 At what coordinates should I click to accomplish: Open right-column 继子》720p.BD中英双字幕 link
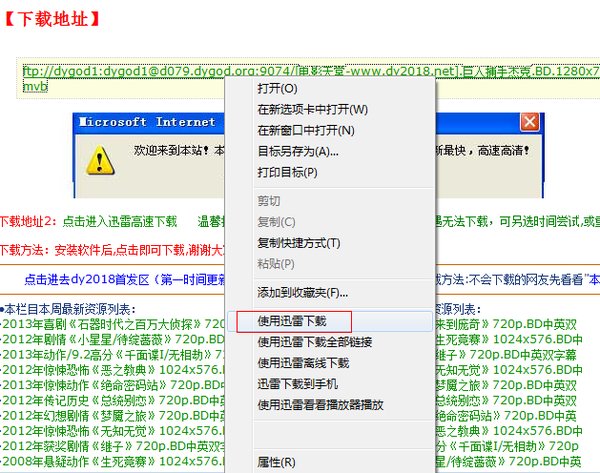tap(506, 355)
